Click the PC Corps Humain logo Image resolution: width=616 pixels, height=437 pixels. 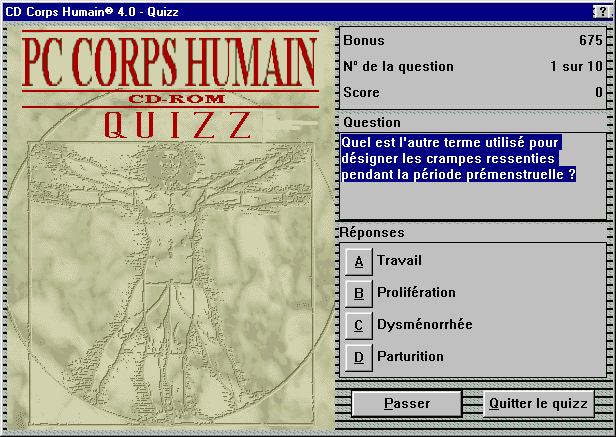tap(169, 64)
